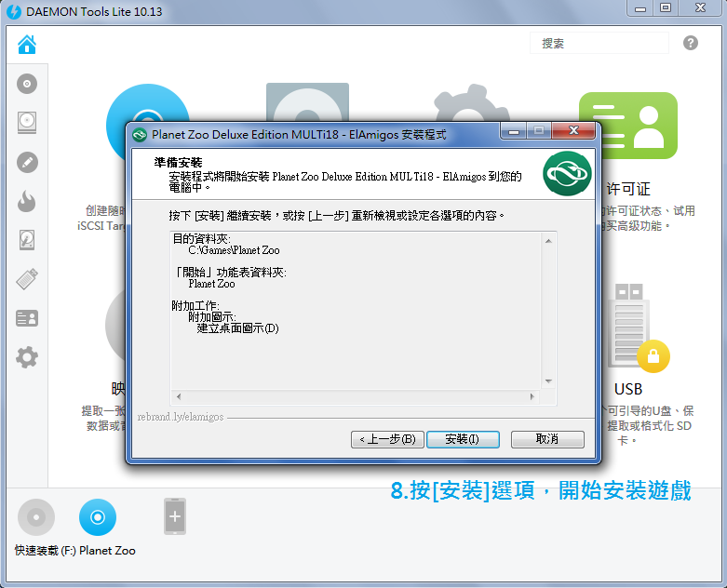Viewport: 727px width, 588px height.
Task: Click the 安裝(I) install button
Action: pyautogui.click(x=463, y=439)
